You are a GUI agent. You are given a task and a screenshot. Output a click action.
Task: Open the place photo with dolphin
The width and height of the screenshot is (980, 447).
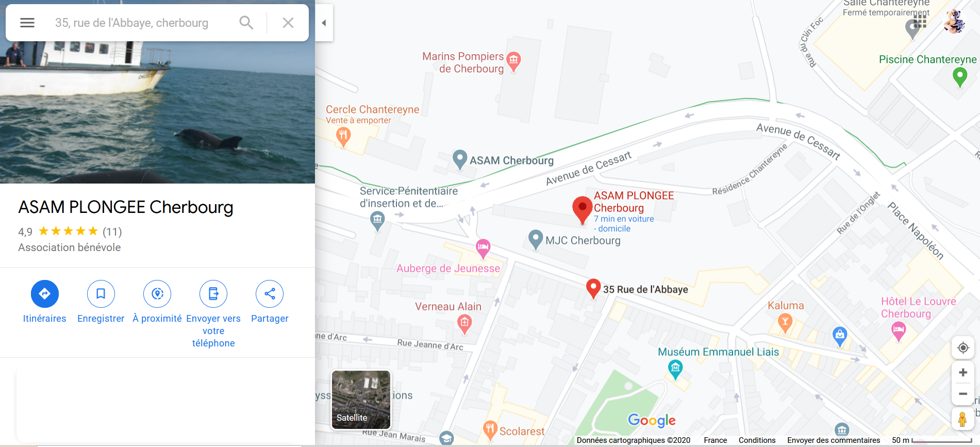[x=157, y=112]
